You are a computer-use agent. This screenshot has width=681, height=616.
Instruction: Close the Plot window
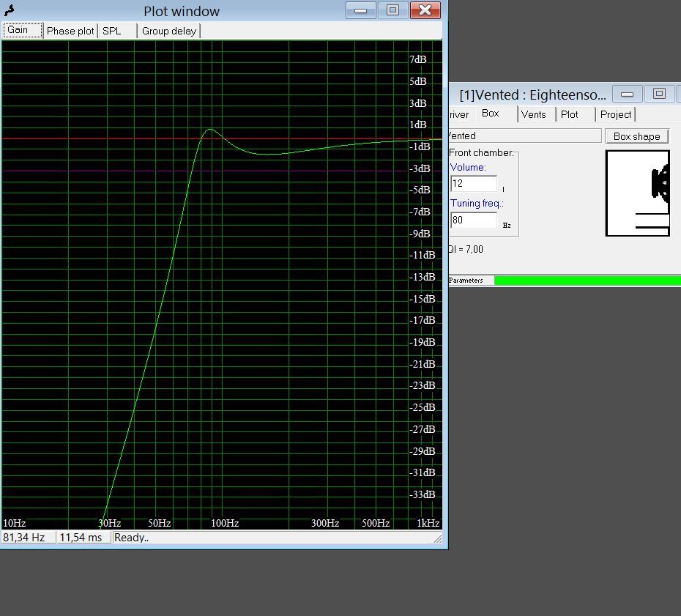[x=425, y=10]
